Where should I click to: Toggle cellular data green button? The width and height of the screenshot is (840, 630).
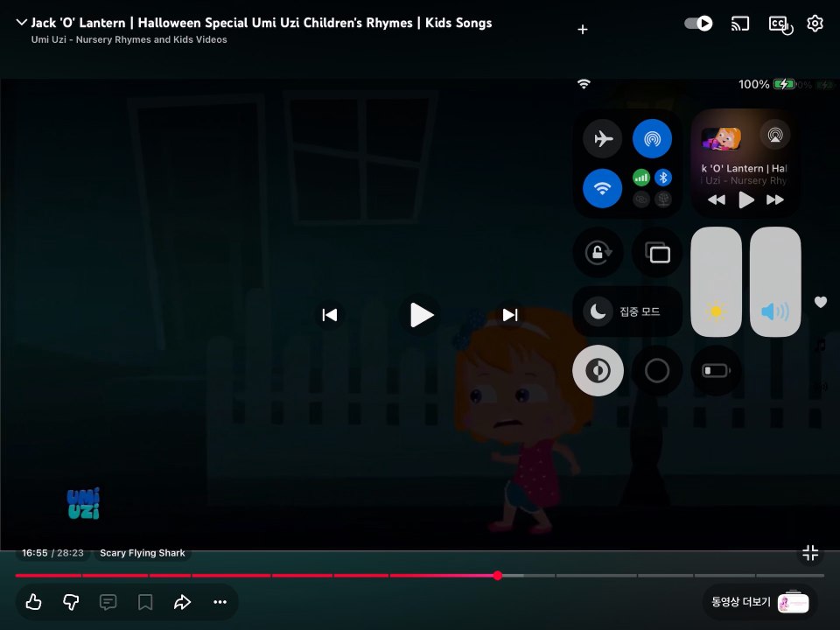pos(641,178)
